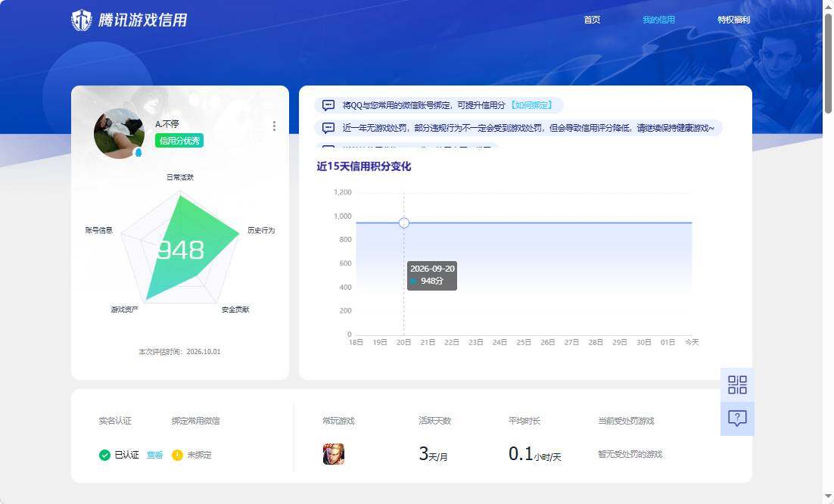This screenshot has height=504, width=834.
Task: Click the 3天/月 active days value
Action: pyautogui.click(x=433, y=454)
